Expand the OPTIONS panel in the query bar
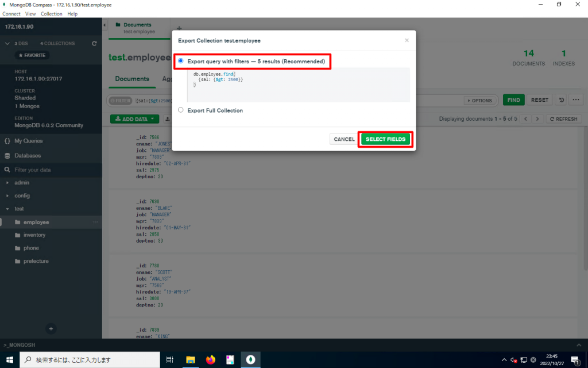 pyautogui.click(x=480, y=99)
